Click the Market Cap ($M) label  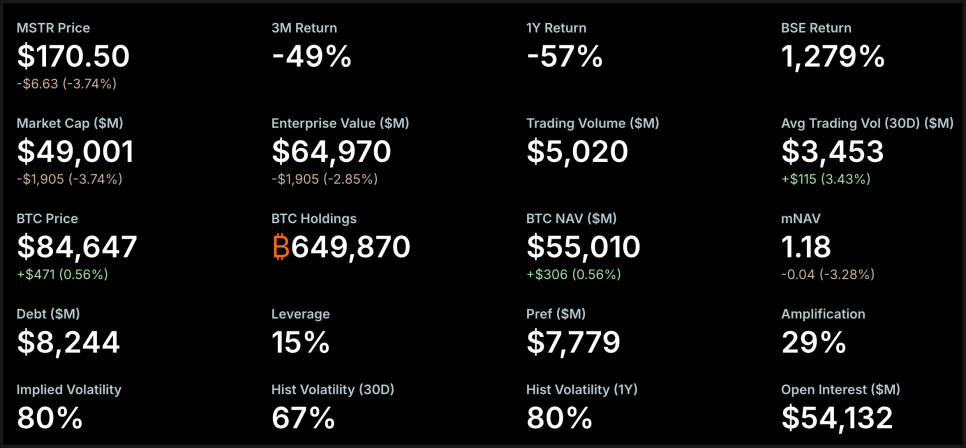point(70,123)
